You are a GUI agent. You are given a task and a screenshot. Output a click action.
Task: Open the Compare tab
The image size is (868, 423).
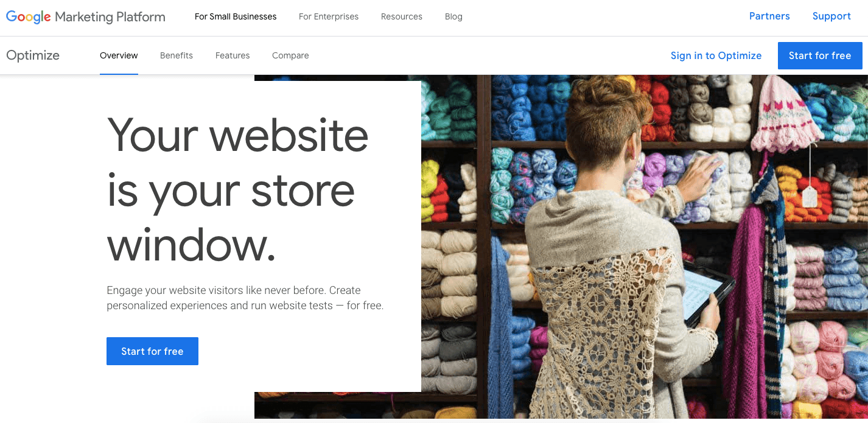pyautogui.click(x=290, y=55)
